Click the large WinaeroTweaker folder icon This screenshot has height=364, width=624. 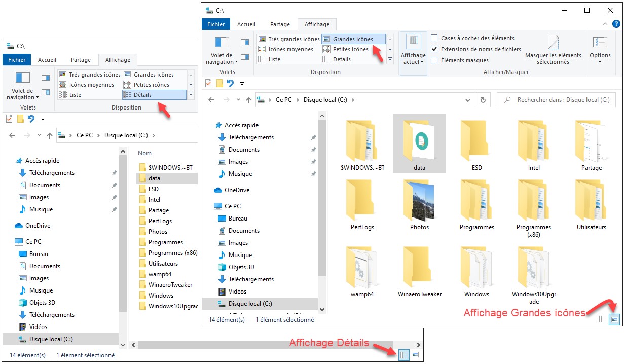(419, 269)
